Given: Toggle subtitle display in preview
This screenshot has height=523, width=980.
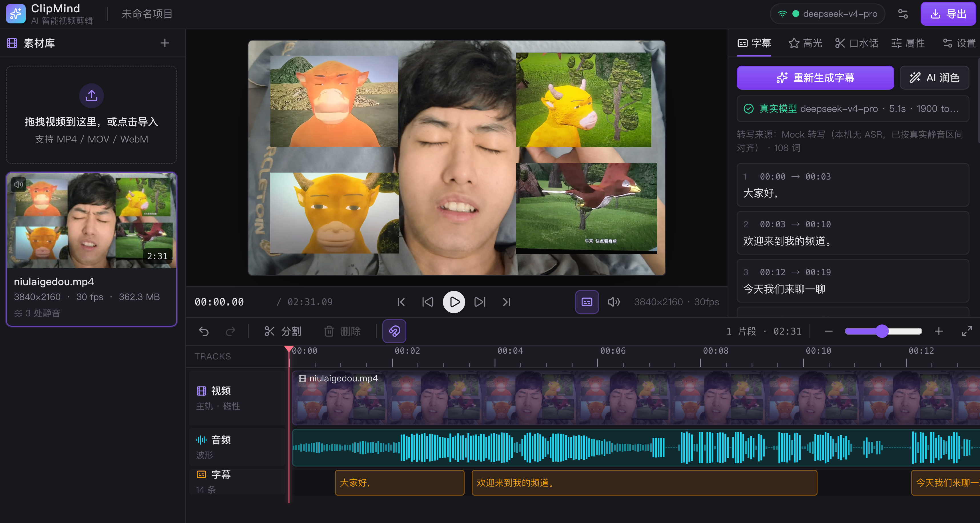Looking at the screenshot, I should [587, 302].
